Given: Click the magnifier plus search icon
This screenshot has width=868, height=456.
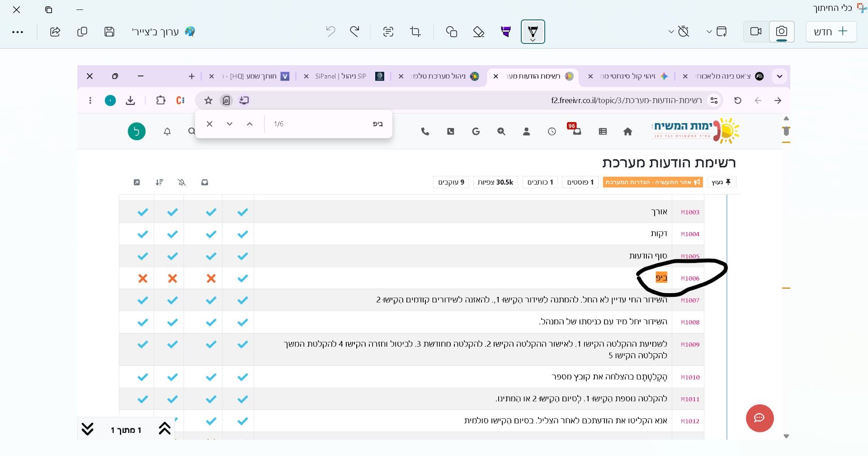Looking at the screenshot, I should pyautogui.click(x=501, y=132).
